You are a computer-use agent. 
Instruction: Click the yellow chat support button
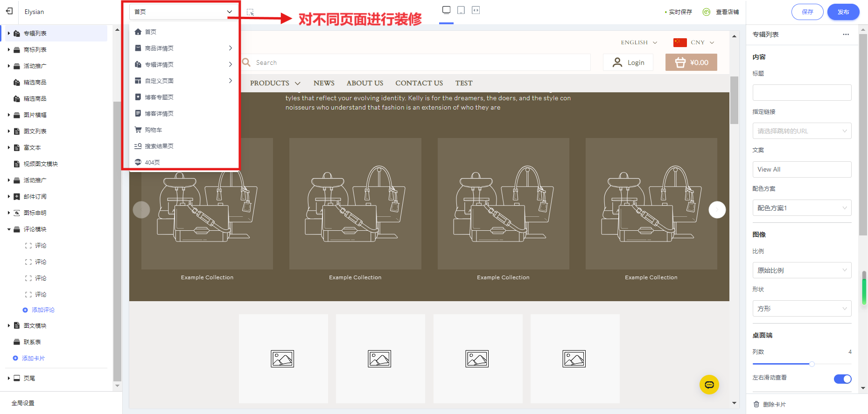pyautogui.click(x=709, y=385)
